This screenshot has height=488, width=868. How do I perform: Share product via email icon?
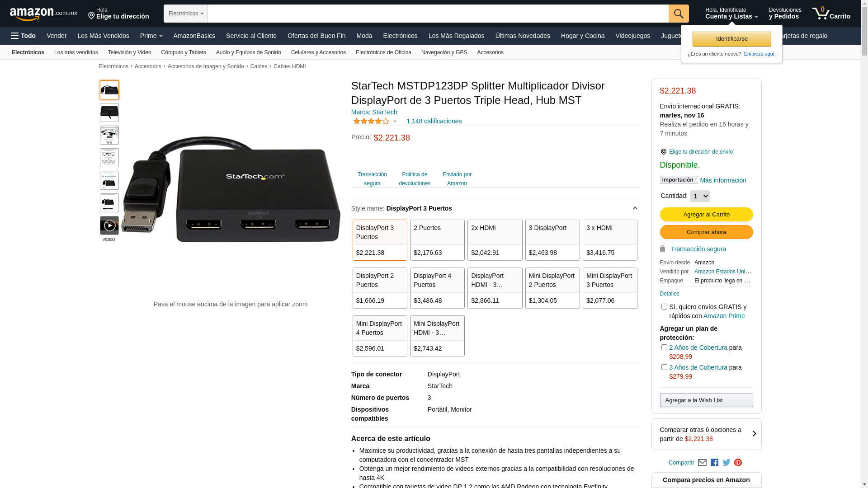pos(702,462)
